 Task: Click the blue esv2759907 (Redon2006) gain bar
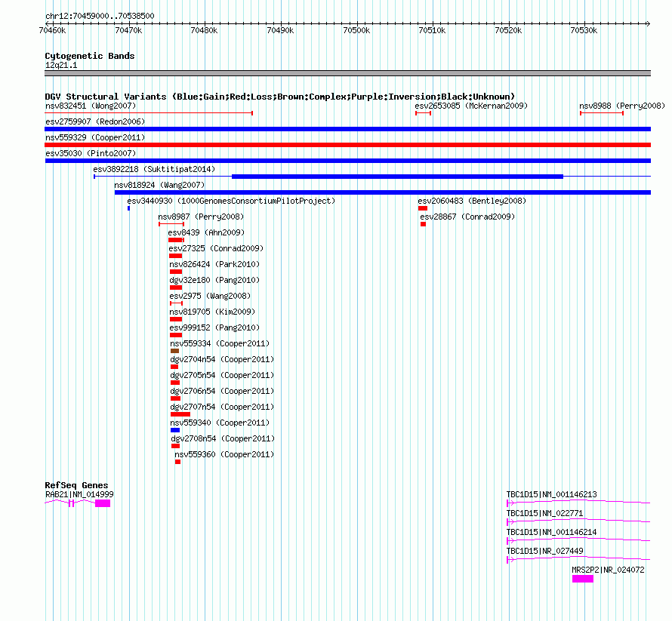coord(347,129)
